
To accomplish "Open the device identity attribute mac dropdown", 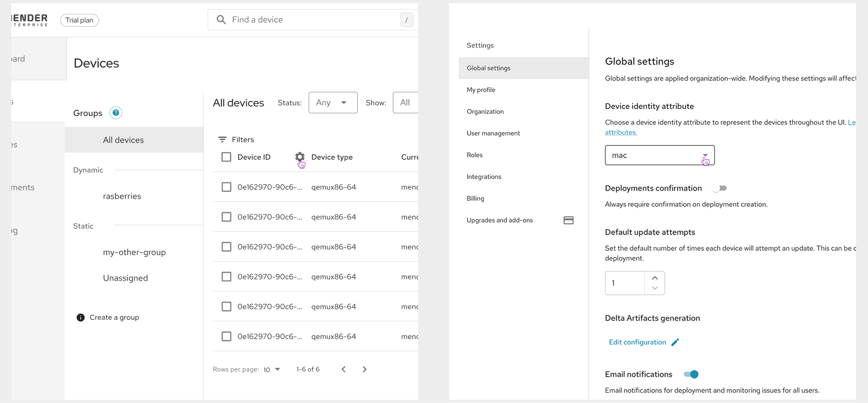I will tap(660, 155).
